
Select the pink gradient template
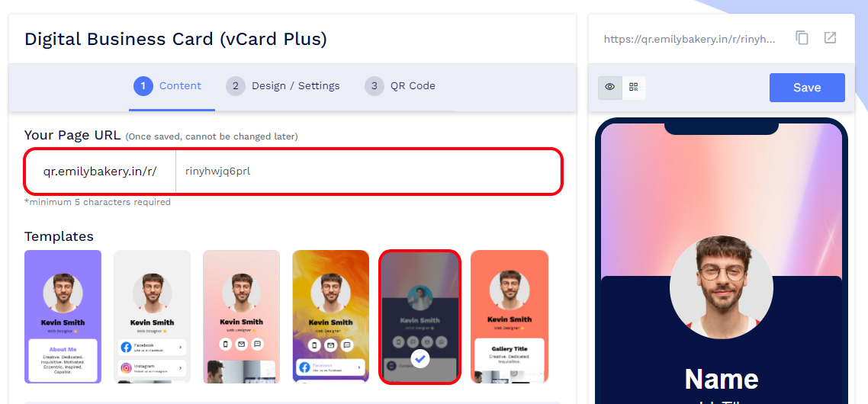tap(241, 316)
